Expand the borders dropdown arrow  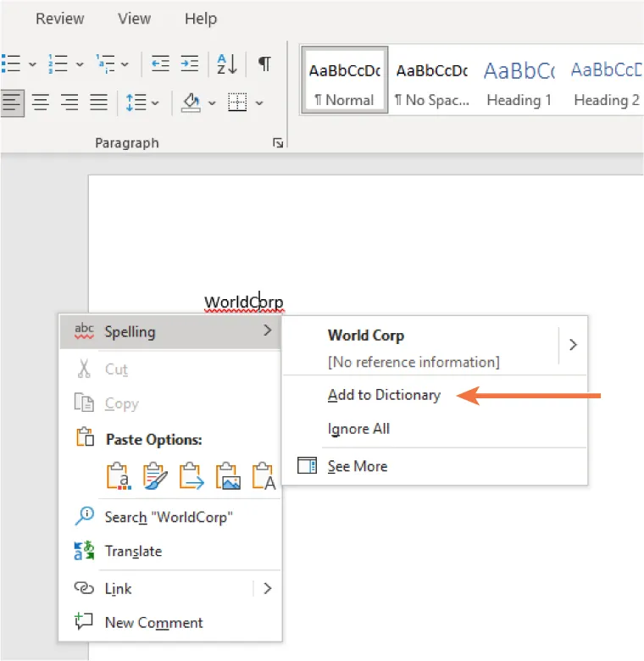[x=259, y=103]
